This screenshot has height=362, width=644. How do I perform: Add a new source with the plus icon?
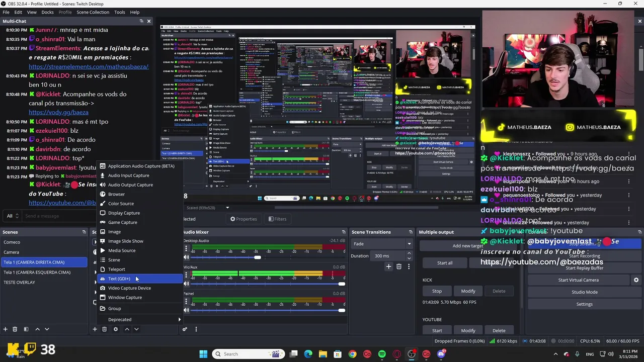(95, 329)
